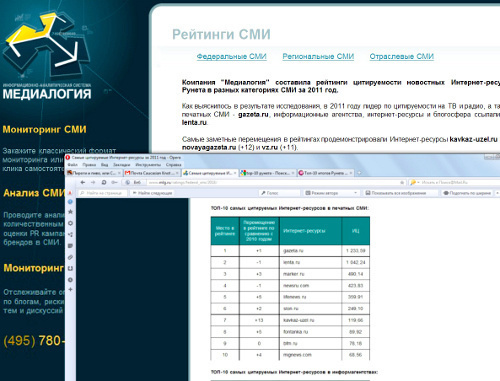Click the Медиалогия logo graphic
This screenshot has width=500, height=381.
point(47,47)
